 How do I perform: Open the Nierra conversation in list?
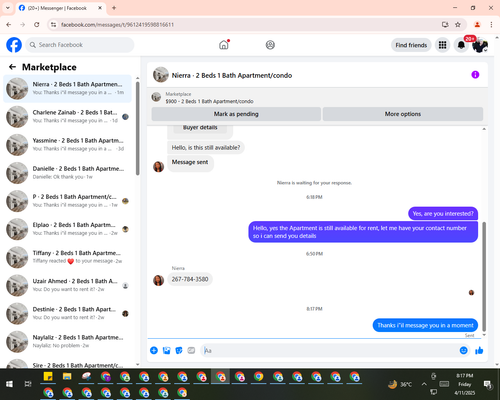(67, 89)
